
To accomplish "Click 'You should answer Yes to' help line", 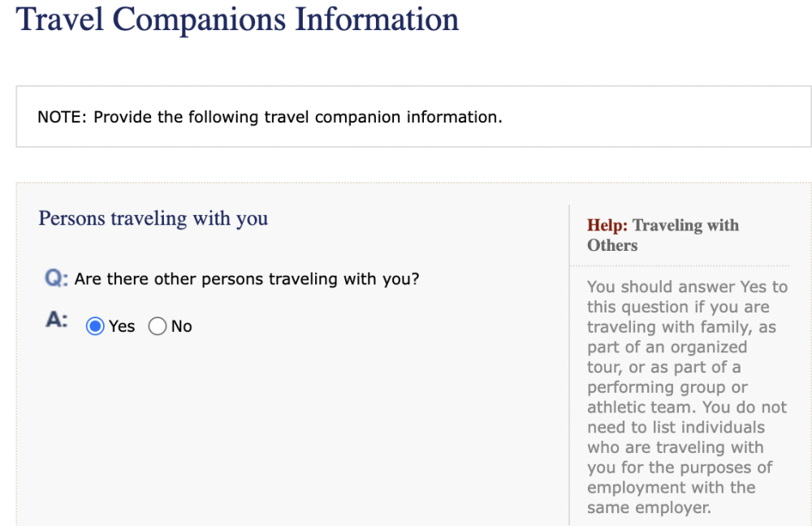I will pos(687,287).
